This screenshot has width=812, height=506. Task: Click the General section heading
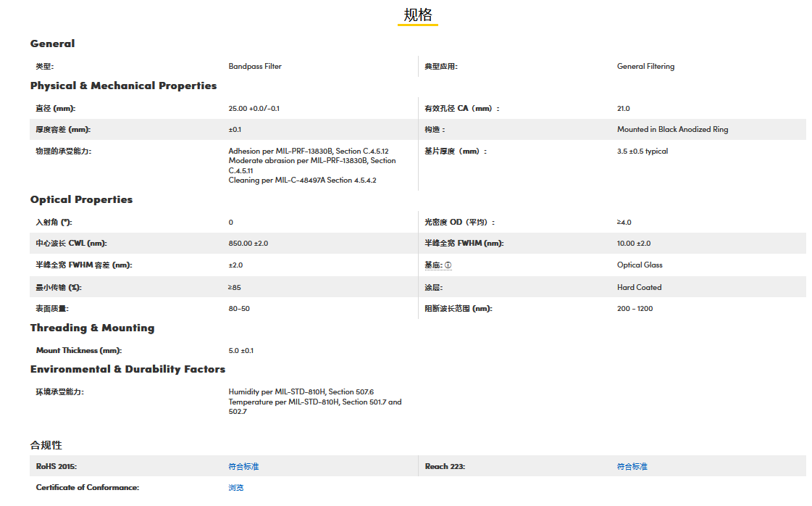[52, 43]
